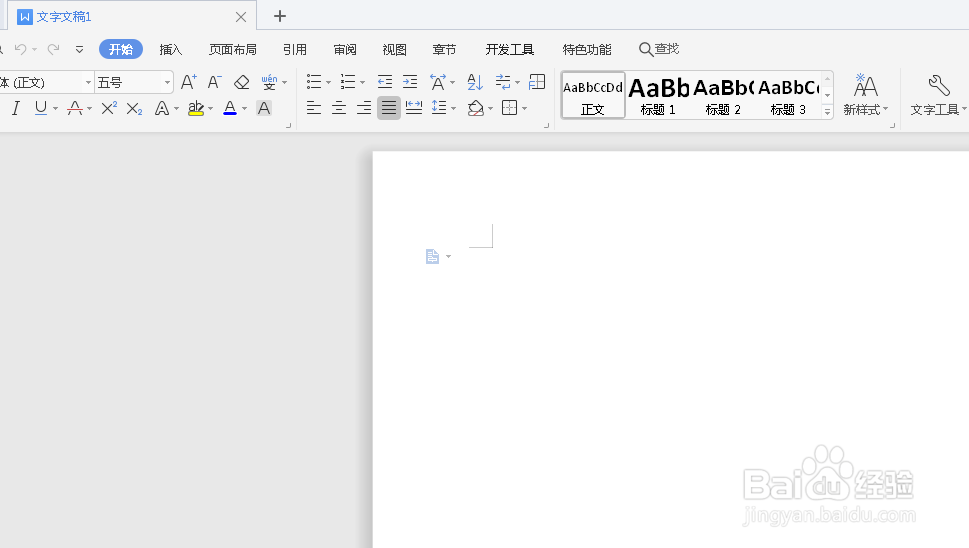Apply the 正文 style

tap(593, 95)
